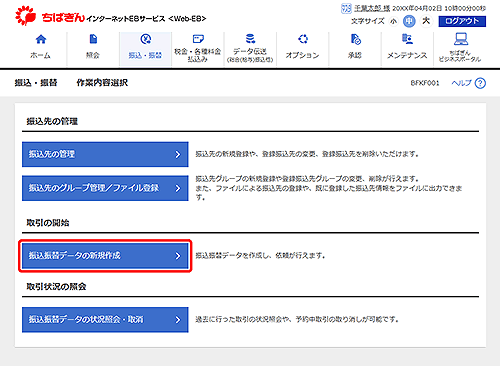Click the メンテナンス icon

(407, 39)
